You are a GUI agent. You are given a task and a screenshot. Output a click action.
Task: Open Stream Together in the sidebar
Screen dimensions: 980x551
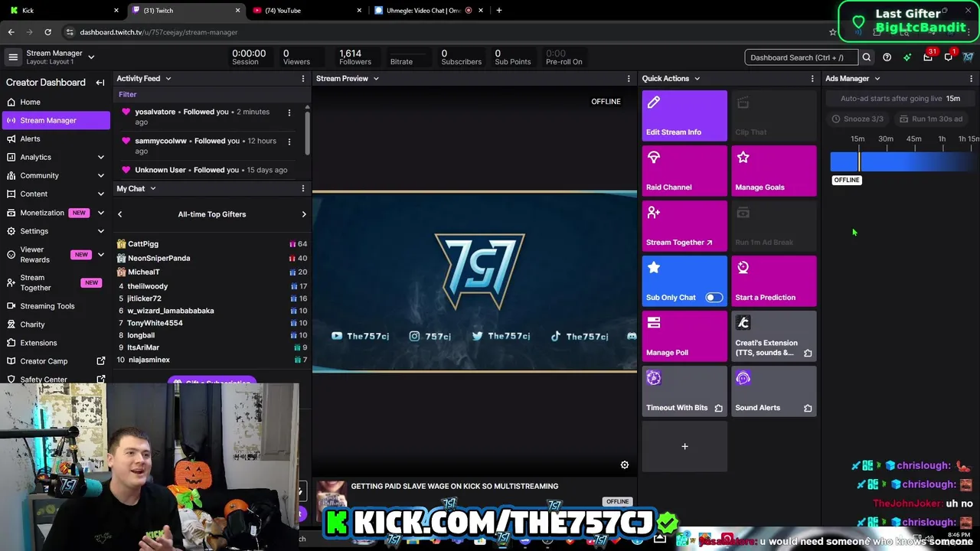coord(55,282)
